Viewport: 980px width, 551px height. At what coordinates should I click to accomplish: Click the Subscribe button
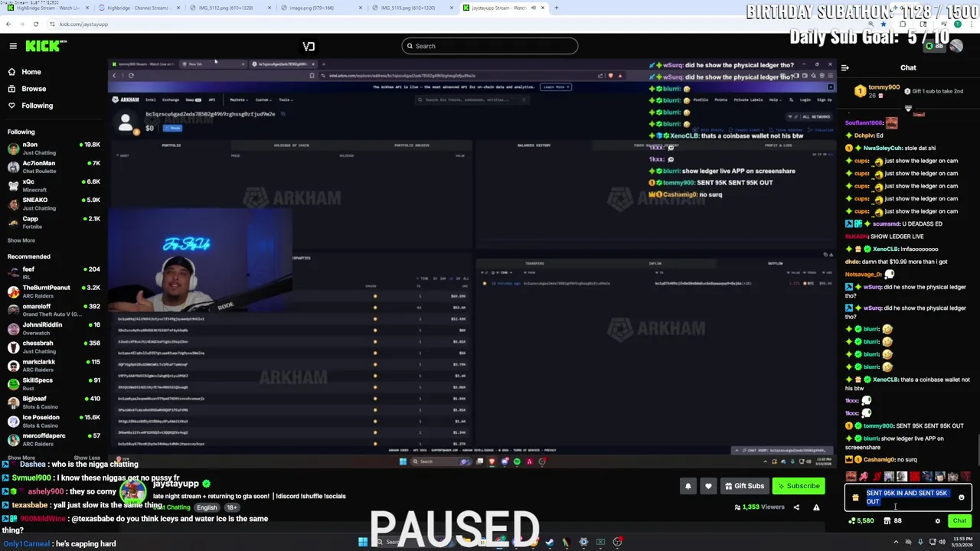[x=797, y=486]
